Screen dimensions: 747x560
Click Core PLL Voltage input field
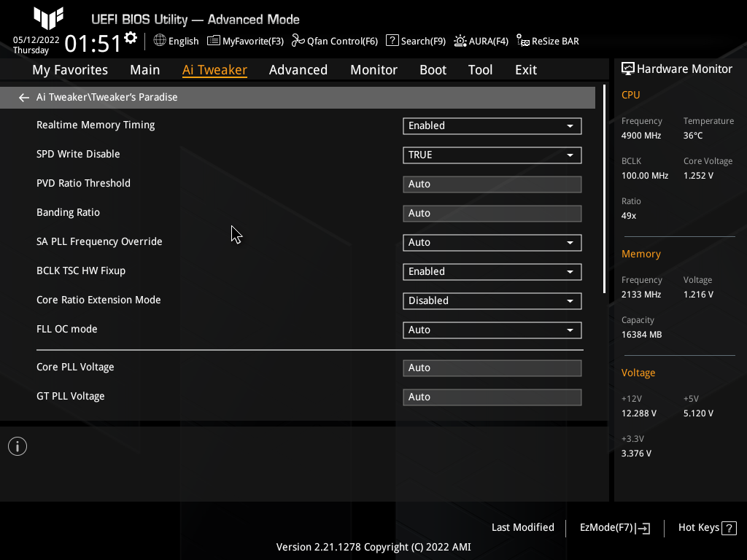point(492,368)
